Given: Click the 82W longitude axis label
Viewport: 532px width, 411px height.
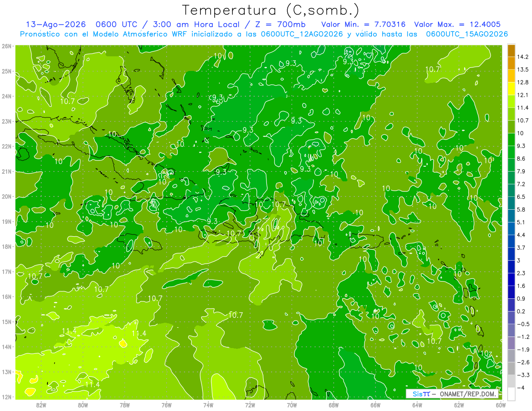Looking at the screenshot, I should (x=41, y=405).
